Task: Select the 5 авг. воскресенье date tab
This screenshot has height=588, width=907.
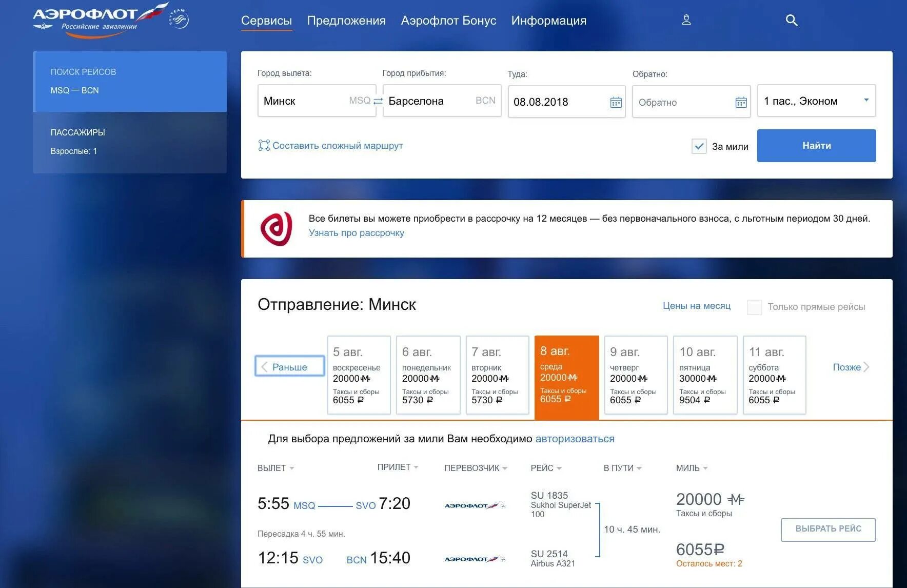Action: coord(359,375)
